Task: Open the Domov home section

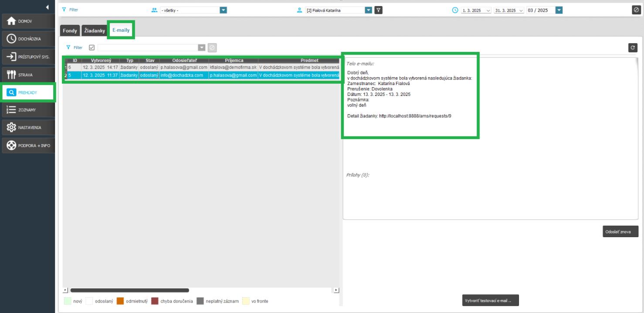Action: pos(28,21)
